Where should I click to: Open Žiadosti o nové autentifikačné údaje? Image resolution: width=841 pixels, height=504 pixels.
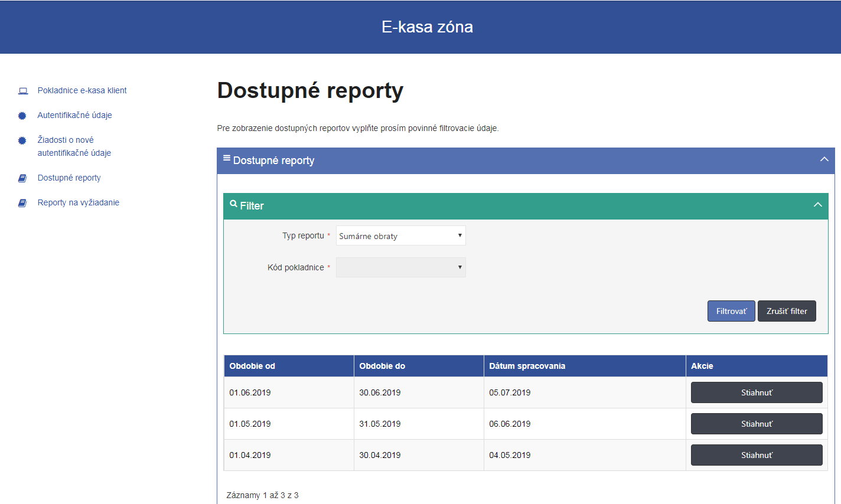tap(74, 146)
